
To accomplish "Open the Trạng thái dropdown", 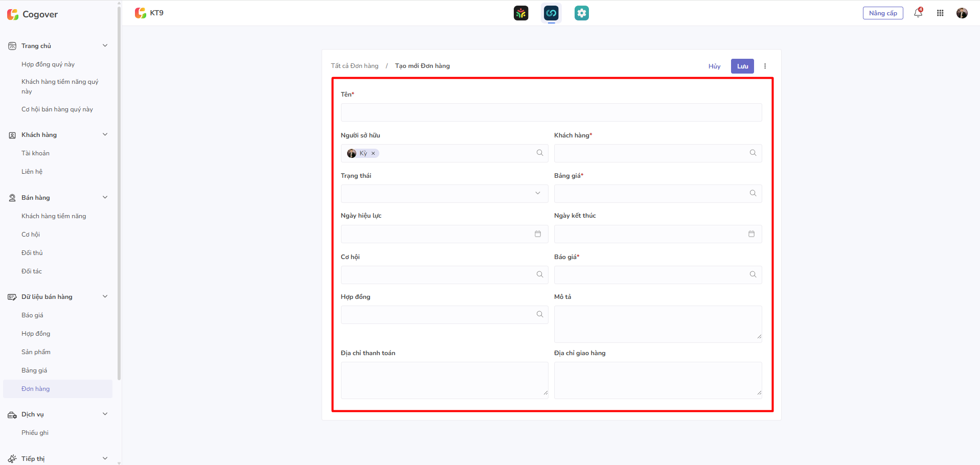I will (444, 194).
